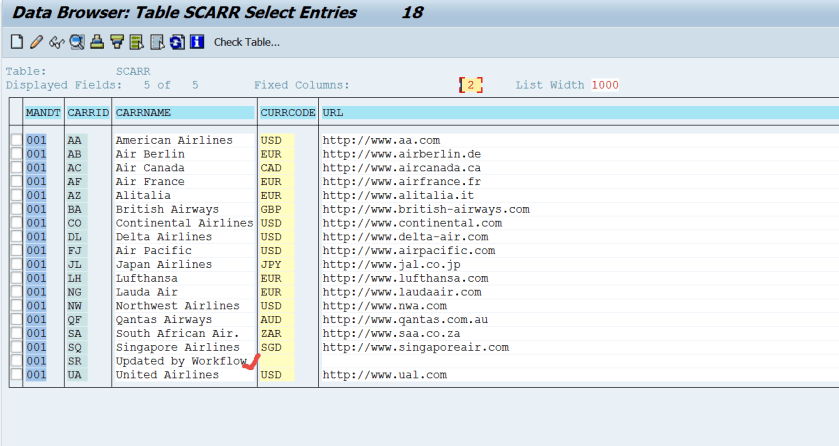Click the Display glasses icon

click(x=56, y=42)
